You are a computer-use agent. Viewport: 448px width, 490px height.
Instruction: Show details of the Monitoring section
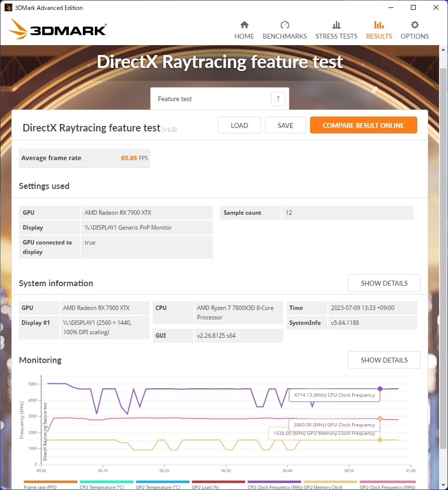click(384, 360)
